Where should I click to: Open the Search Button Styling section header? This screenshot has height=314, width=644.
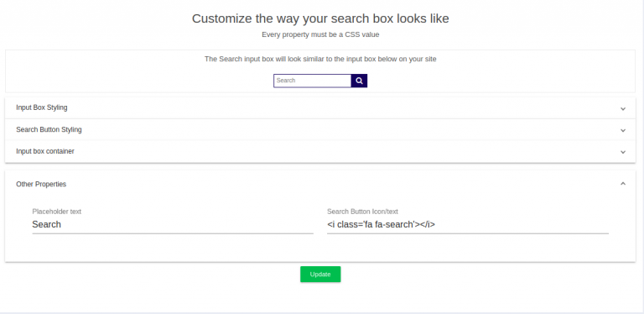click(x=320, y=129)
